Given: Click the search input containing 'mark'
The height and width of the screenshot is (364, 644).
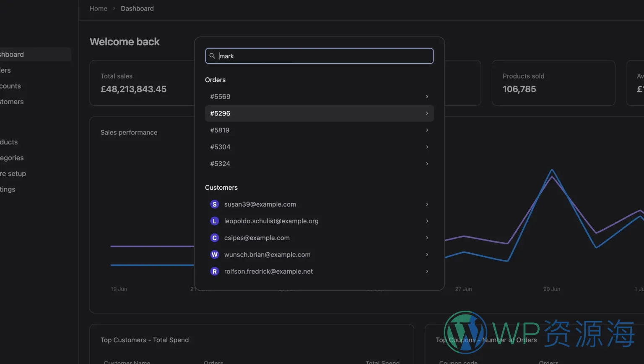Looking at the screenshot, I should [319, 56].
